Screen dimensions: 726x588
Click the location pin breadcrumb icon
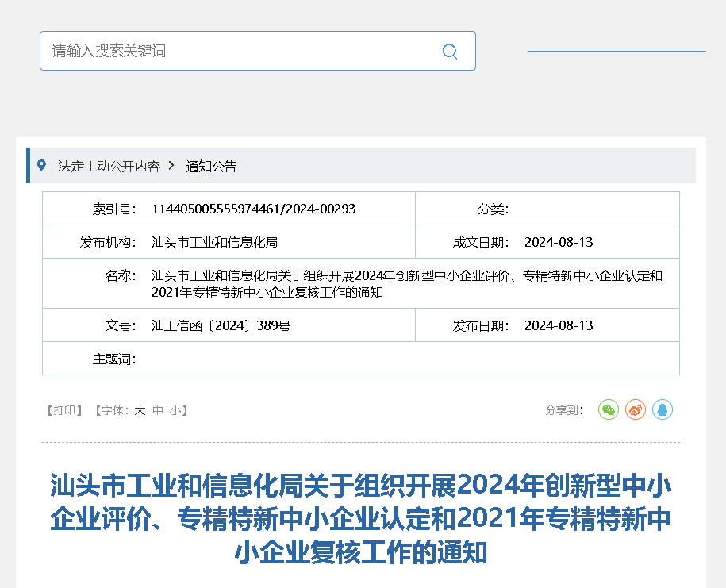point(42,166)
